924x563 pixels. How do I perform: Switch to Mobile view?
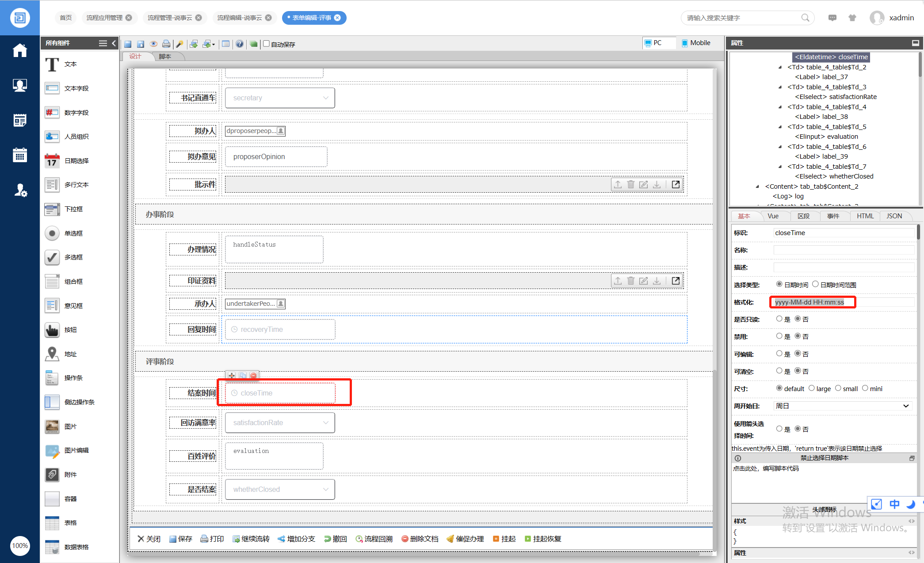696,43
